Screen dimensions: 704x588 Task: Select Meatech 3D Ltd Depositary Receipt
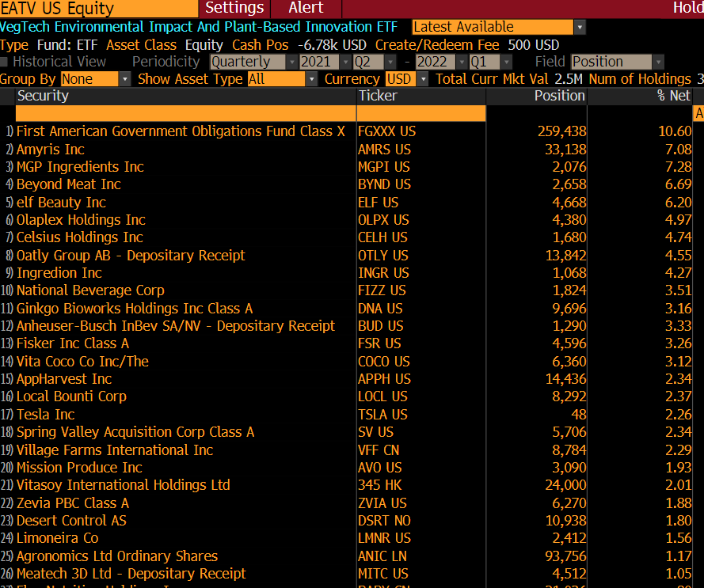click(131, 573)
